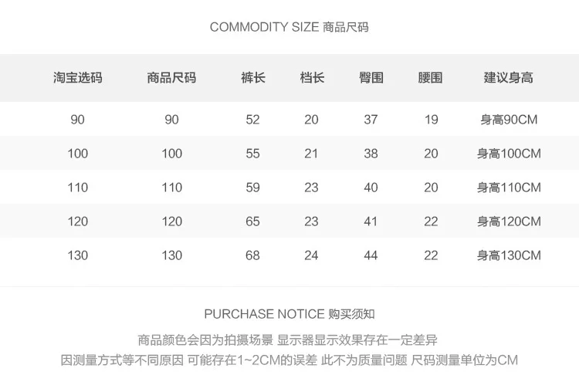Select the 身高130CM cell
579x392 pixels.
coord(509,255)
